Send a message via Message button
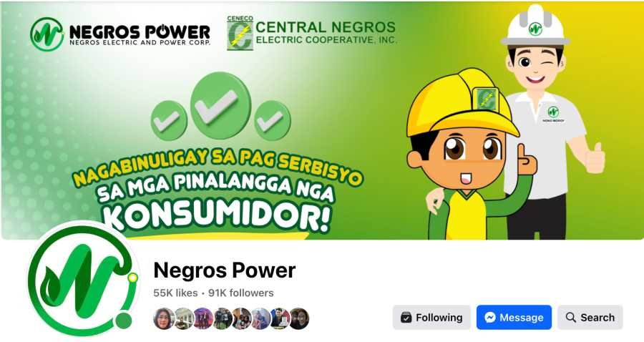This screenshot has height=342, width=644. (514, 318)
